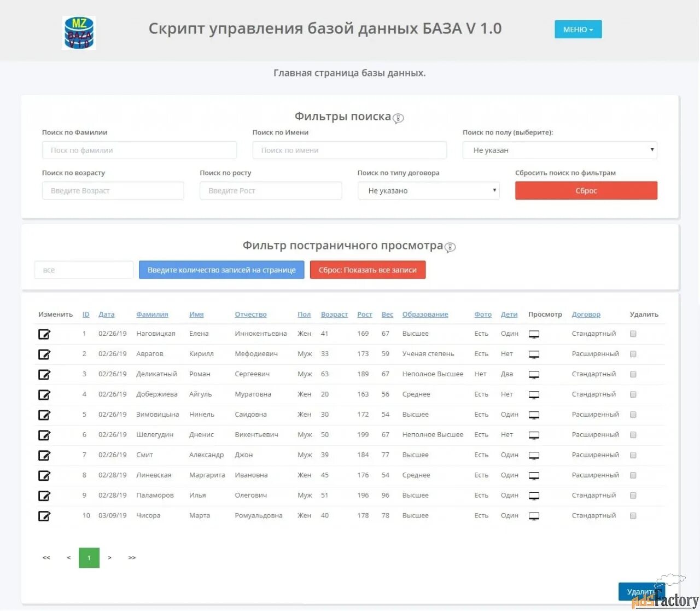Click Введите количество записей на странице button
Viewport: 700px width, 611px height.
point(221,270)
